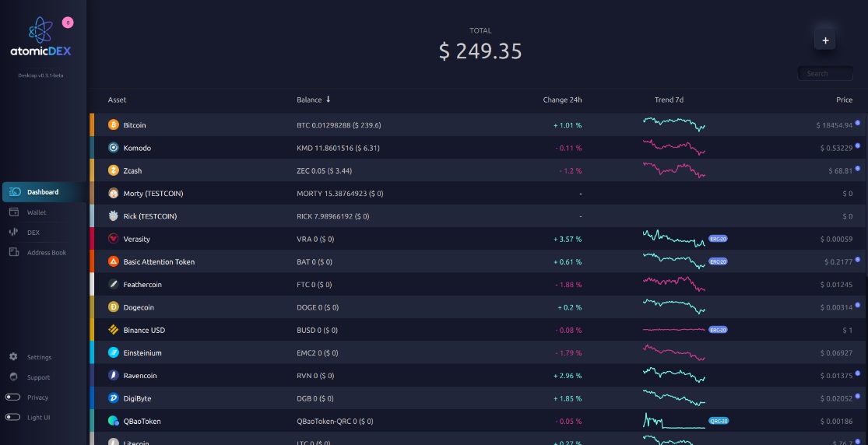Click the Basic Attention Token icon
This screenshot has width=868, height=445.
tap(114, 262)
